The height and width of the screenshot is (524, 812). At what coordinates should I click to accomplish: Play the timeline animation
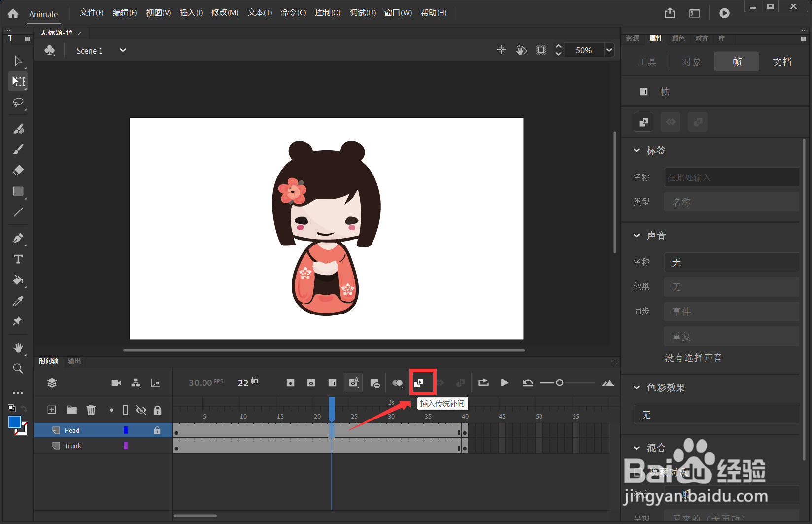pos(505,383)
